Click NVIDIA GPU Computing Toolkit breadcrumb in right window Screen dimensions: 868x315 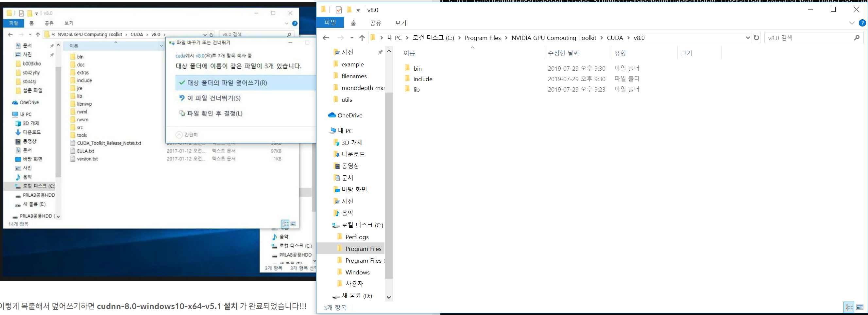[x=554, y=38]
